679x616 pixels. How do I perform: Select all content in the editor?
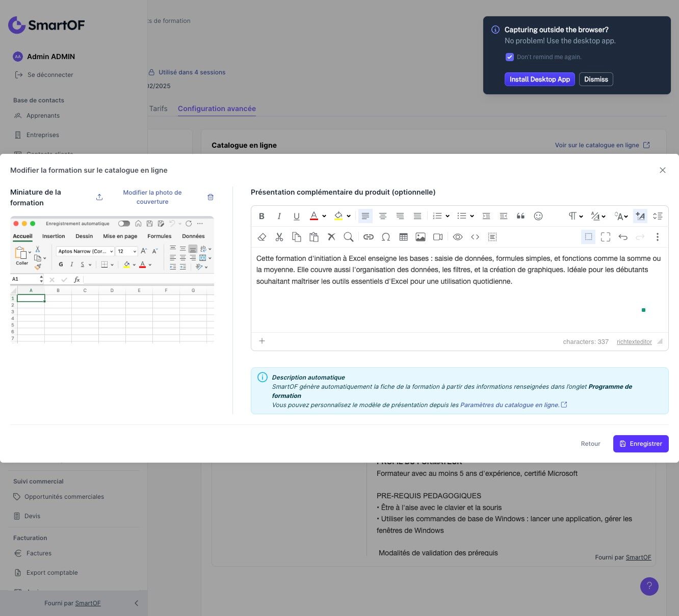point(492,237)
